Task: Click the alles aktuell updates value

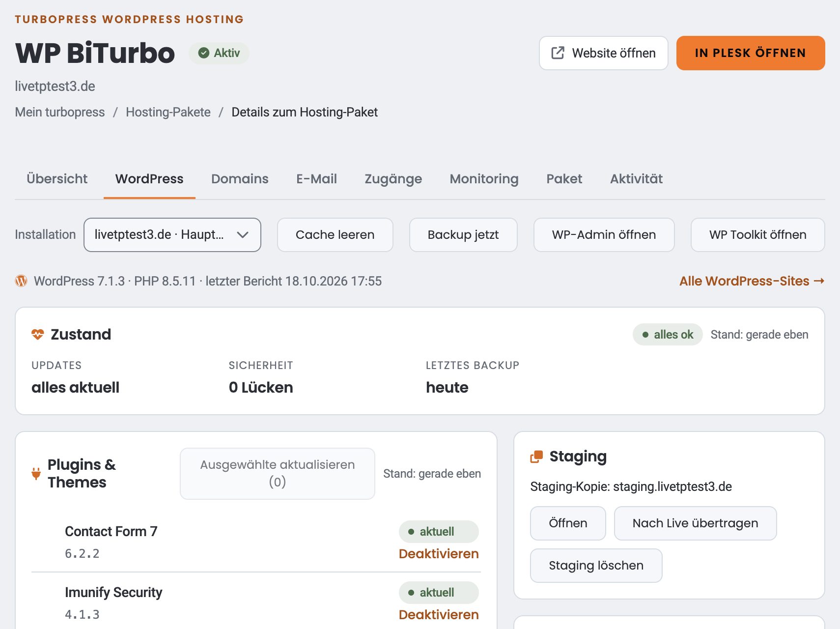Action: tap(76, 388)
